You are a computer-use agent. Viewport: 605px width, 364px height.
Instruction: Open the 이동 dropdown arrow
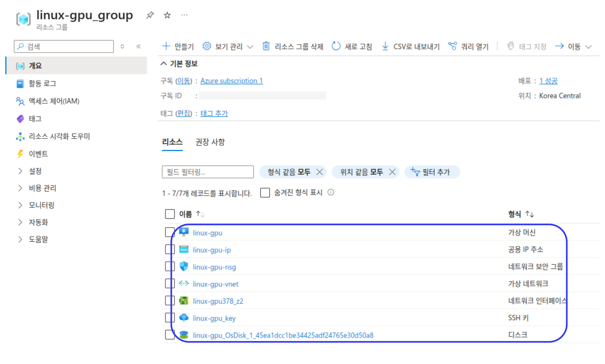click(x=589, y=47)
